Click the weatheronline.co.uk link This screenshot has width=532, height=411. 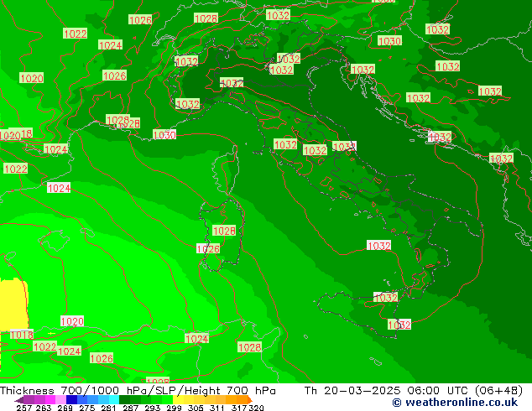(x=449, y=403)
